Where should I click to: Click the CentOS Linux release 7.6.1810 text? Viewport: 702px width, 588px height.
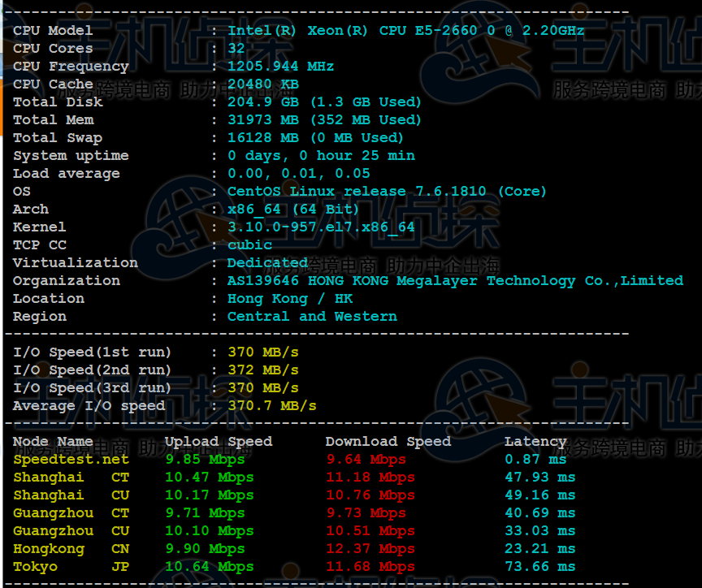click(x=387, y=192)
